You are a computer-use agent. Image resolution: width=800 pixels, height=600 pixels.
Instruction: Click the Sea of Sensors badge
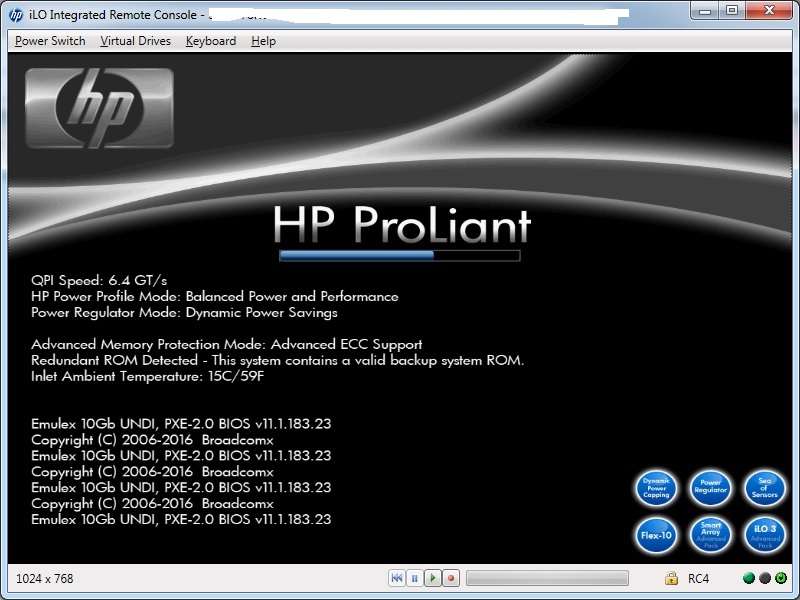[764, 488]
